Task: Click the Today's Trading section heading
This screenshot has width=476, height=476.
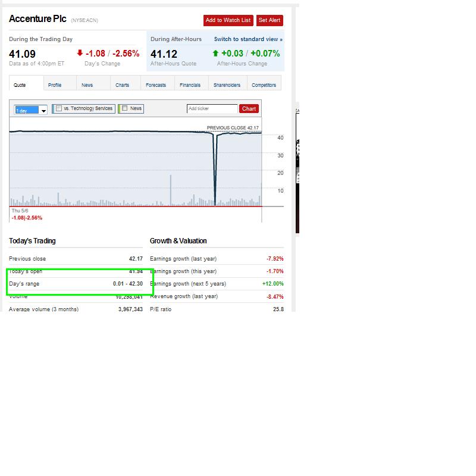Action: click(32, 241)
